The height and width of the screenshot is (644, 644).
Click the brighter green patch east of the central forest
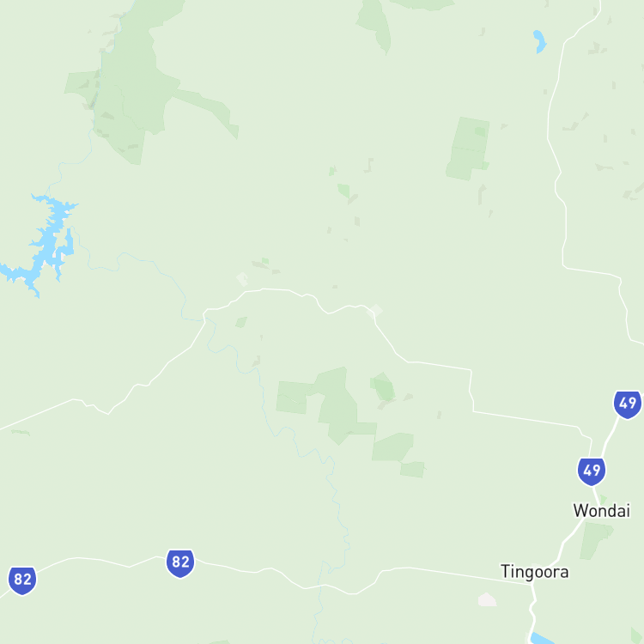click(x=384, y=387)
